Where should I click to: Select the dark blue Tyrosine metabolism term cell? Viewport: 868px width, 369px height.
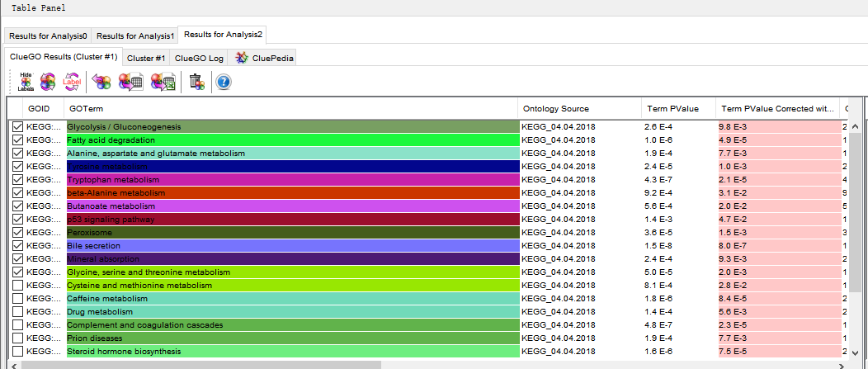tap(292, 166)
